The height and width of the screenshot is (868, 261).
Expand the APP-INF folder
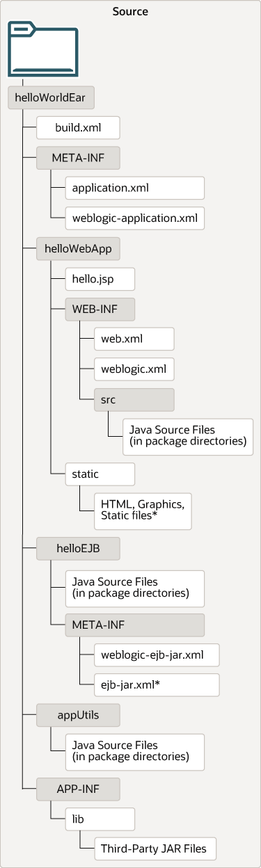tap(79, 789)
